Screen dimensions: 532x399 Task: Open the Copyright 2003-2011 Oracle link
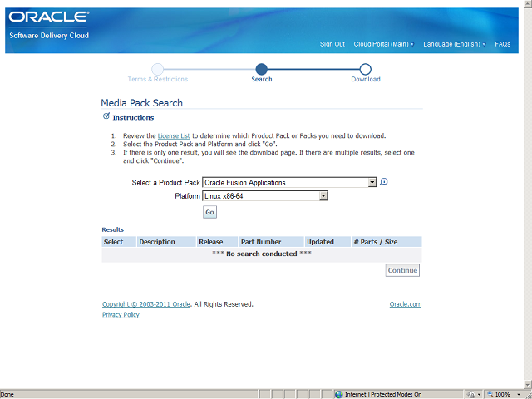[146, 304]
